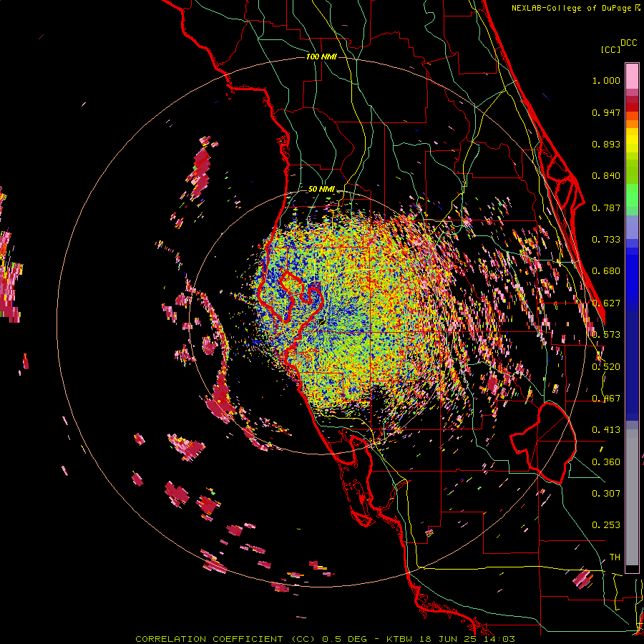Select the 0.893 scale value
644x644 pixels.
606,144
